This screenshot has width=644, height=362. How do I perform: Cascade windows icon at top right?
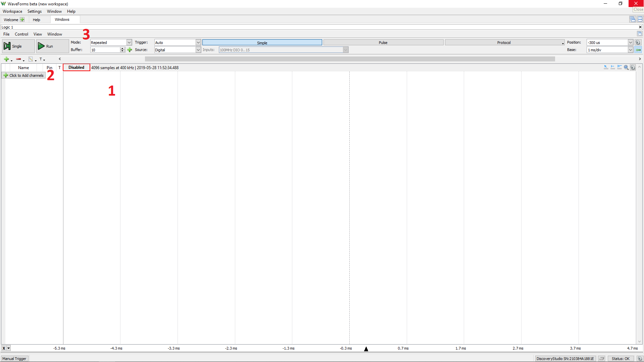coord(632,19)
